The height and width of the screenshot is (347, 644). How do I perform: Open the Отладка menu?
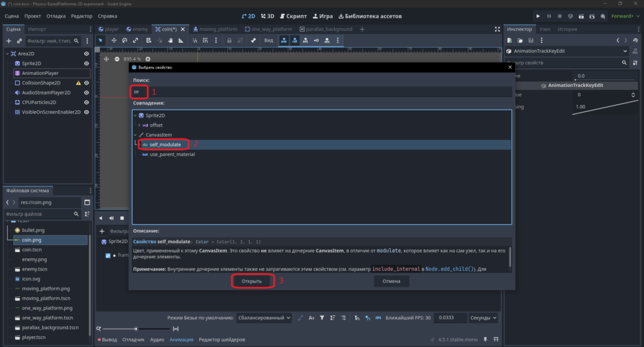[56, 16]
